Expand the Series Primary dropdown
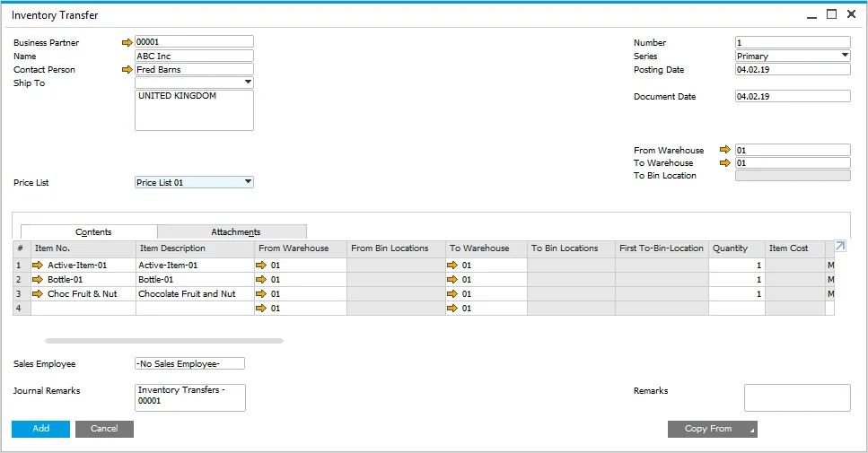This screenshot has height=453, width=868. [x=845, y=56]
